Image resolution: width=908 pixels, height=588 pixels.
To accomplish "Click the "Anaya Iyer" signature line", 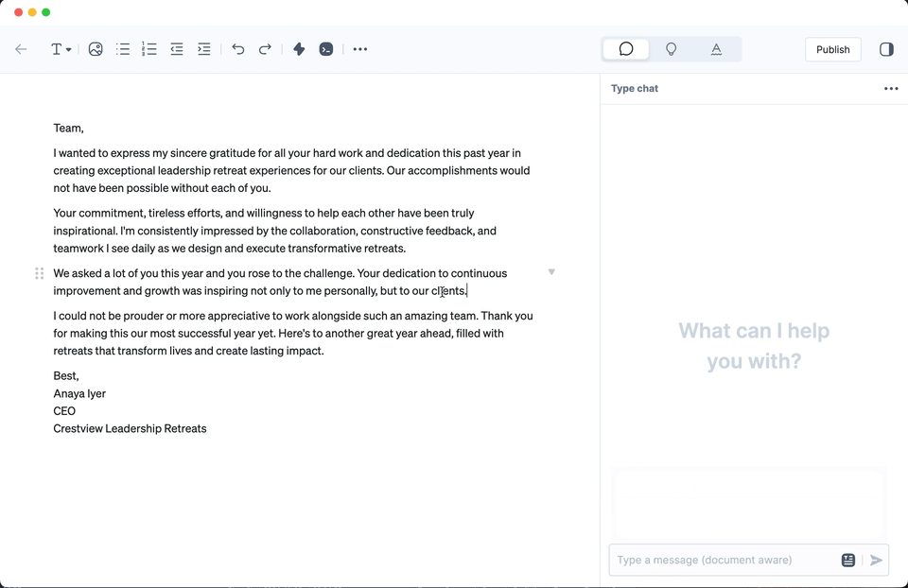I will [x=79, y=393].
